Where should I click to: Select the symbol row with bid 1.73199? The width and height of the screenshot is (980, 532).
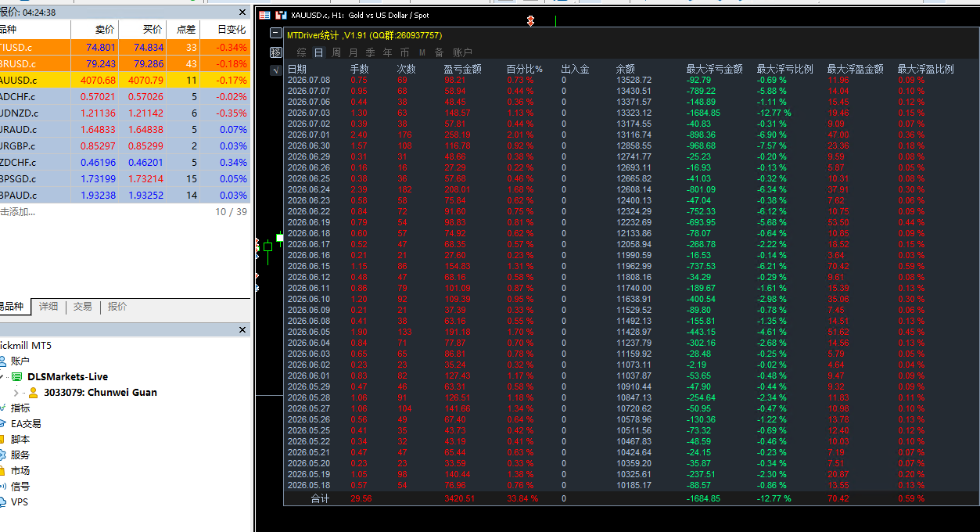coord(125,178)
